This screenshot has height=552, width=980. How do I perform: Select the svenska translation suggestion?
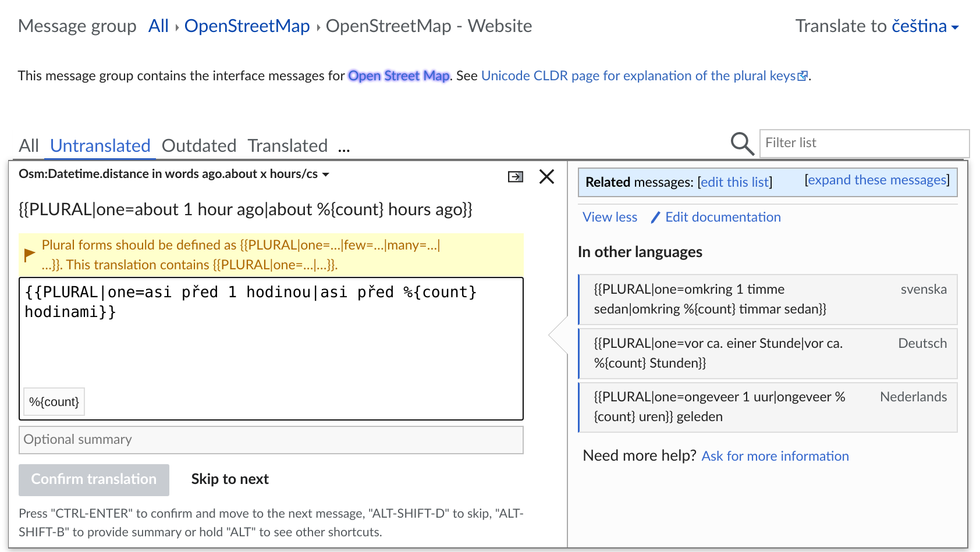[x=768, y=300]
